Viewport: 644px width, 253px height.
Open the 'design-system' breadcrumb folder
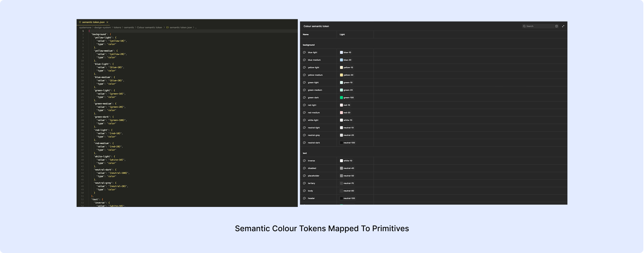click(x=102, y=27)
